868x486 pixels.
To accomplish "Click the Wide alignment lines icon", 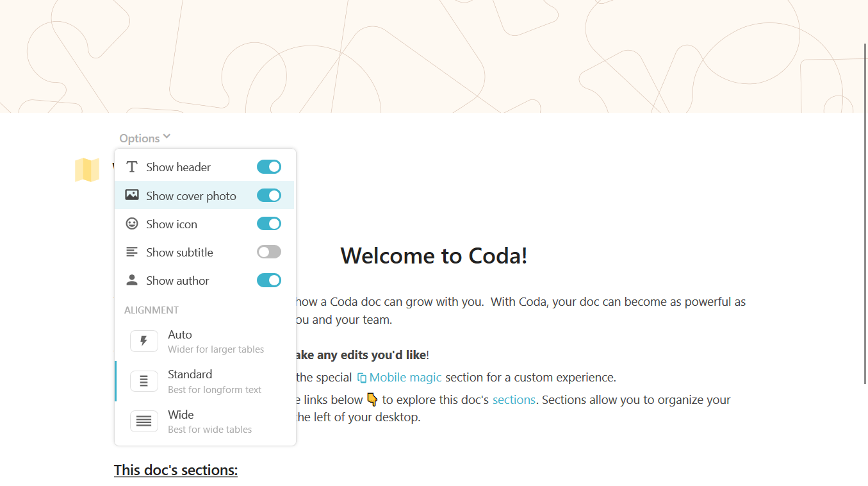I will point(144,421).
